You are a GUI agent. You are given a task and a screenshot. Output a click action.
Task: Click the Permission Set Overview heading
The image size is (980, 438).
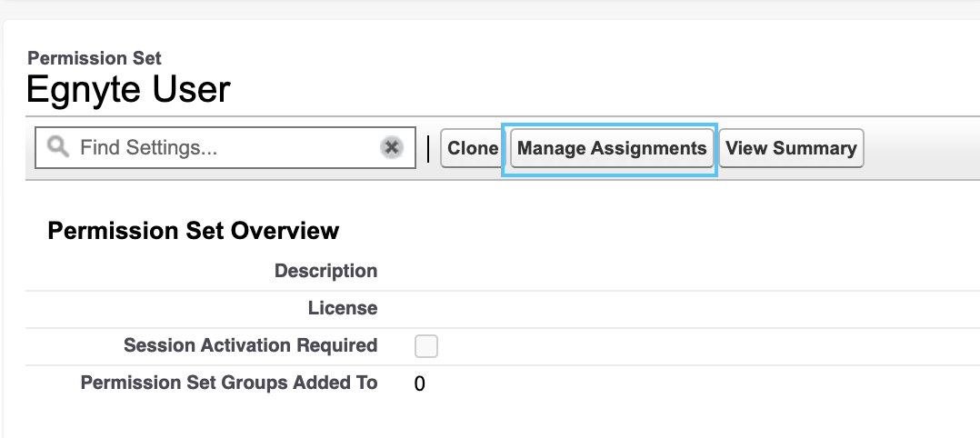tap(193, 231)
